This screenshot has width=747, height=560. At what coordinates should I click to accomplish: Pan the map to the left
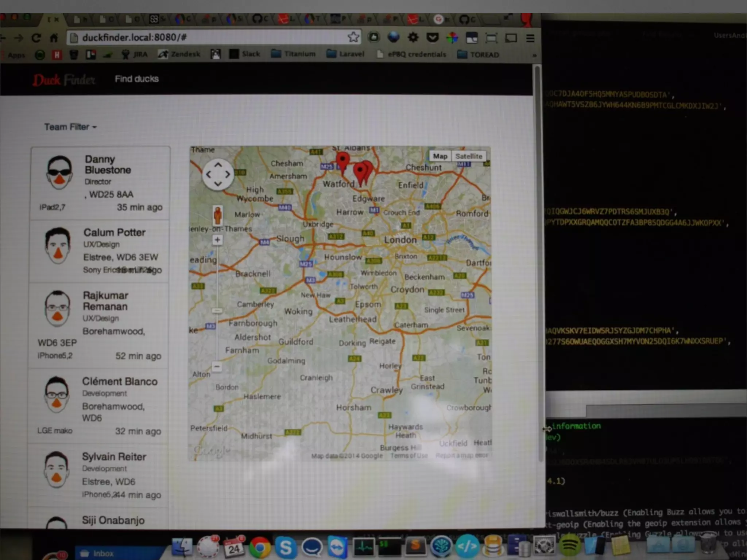(209, 175)
